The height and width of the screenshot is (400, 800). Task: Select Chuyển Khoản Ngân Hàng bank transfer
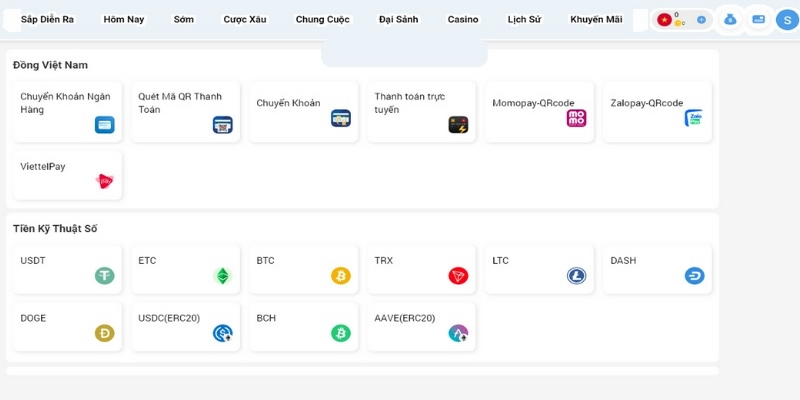tap(68, 111)
